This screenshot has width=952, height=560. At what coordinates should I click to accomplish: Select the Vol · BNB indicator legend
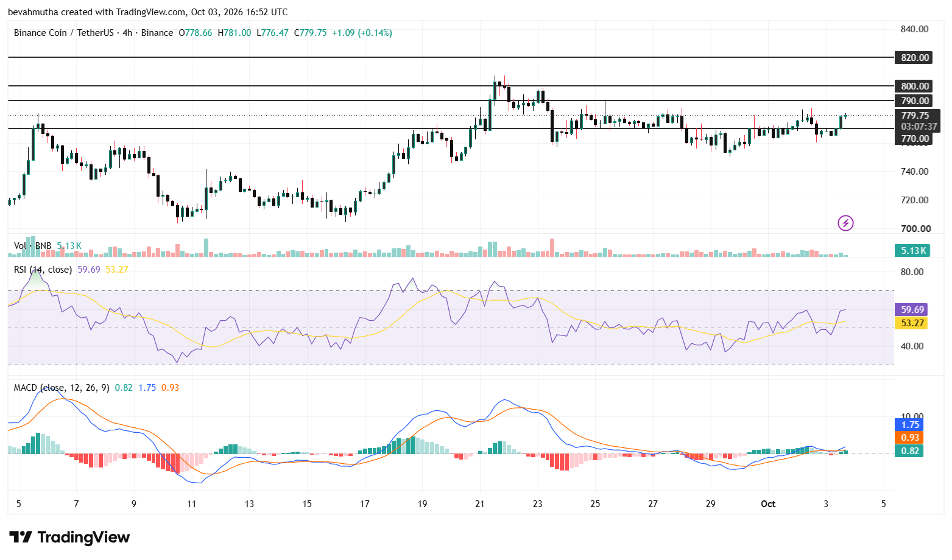point(33,246)
